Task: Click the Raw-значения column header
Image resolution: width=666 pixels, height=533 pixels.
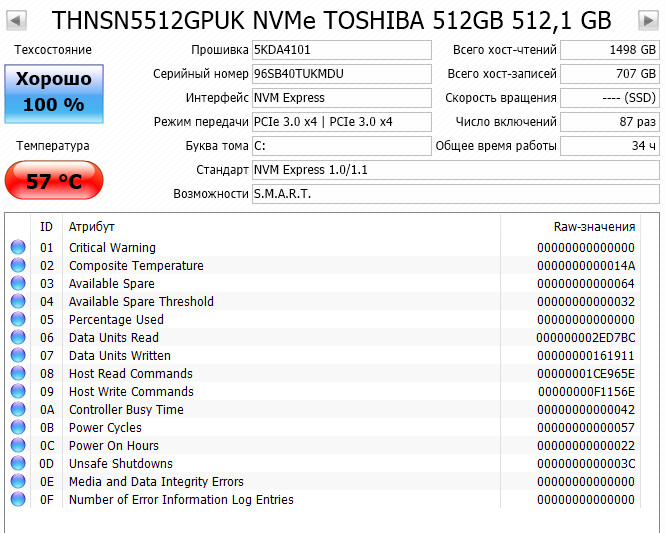Action: 594,227
